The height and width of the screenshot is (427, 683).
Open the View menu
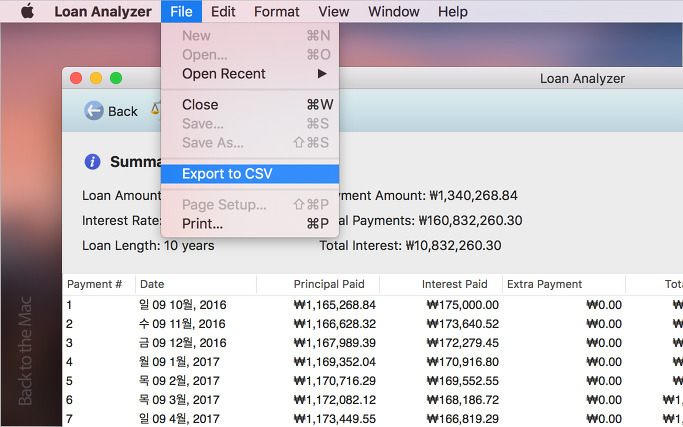pyautogui.click(x=334, y=11)
